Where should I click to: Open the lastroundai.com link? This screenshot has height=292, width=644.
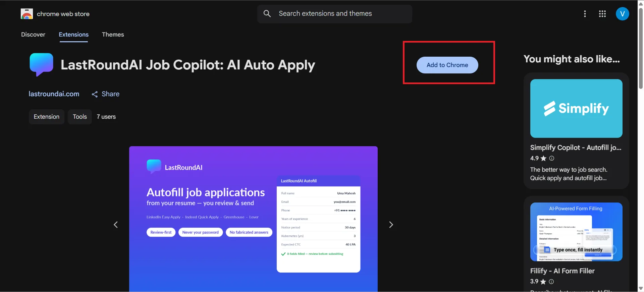pos(54,94)
